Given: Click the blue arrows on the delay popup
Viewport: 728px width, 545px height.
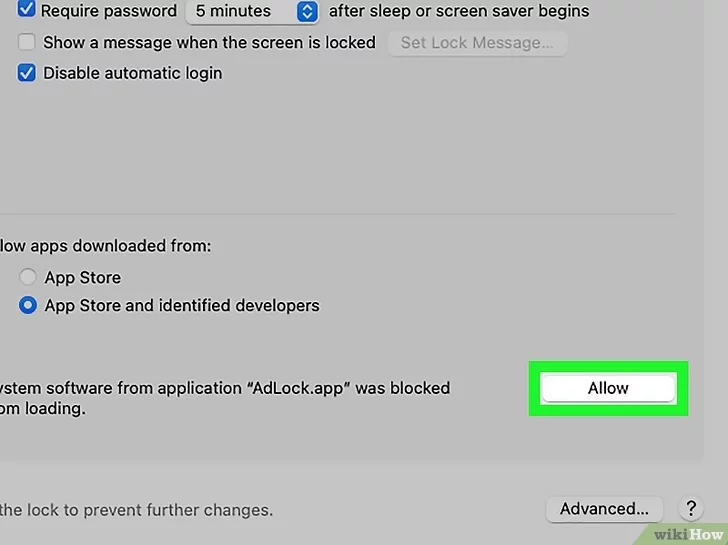Looking at the screenshot, I should click(308, 12).
